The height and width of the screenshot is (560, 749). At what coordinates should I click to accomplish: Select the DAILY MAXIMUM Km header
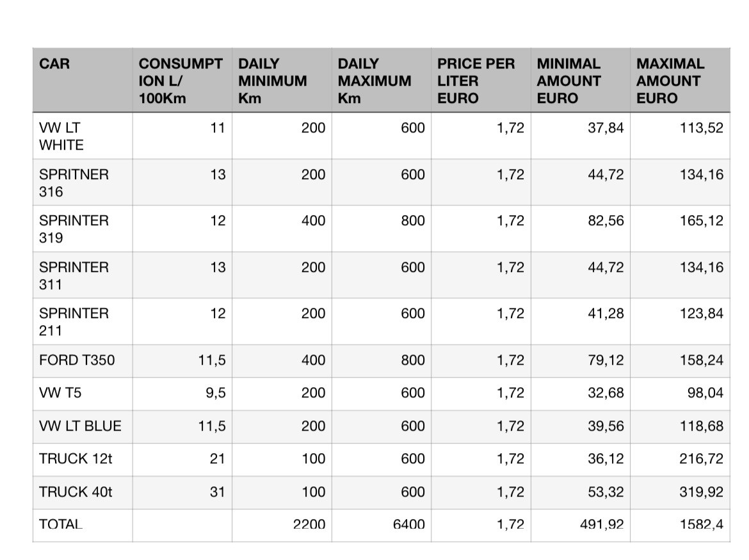381,80
